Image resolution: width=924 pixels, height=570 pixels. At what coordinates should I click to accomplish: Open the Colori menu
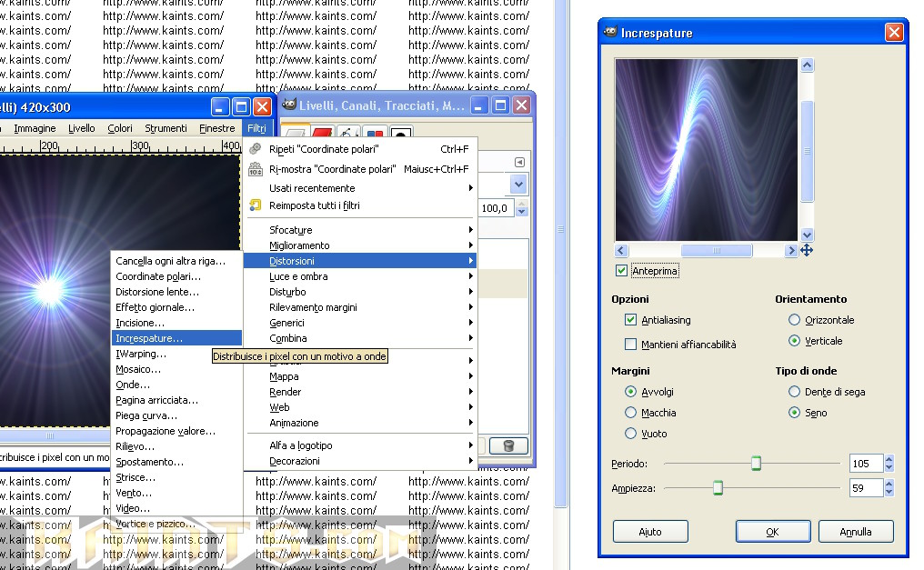[120, 128]
